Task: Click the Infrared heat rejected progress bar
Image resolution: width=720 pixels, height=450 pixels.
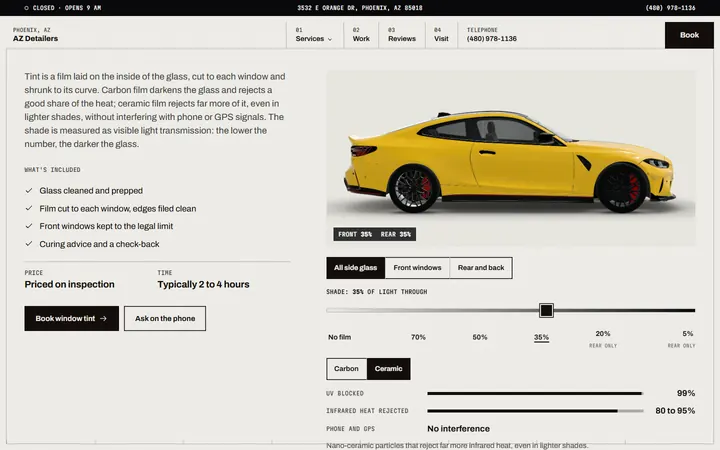Action: (x=535, y=411)
